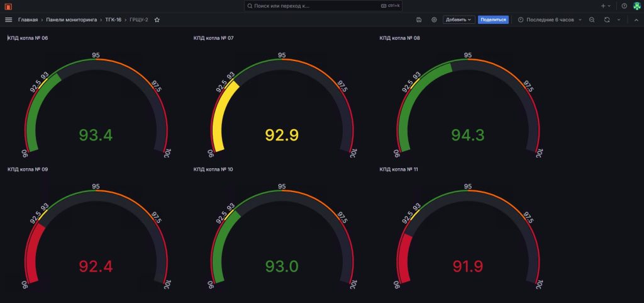
Task: Click the red 92.4 gauge value
Action: point(96,266)
